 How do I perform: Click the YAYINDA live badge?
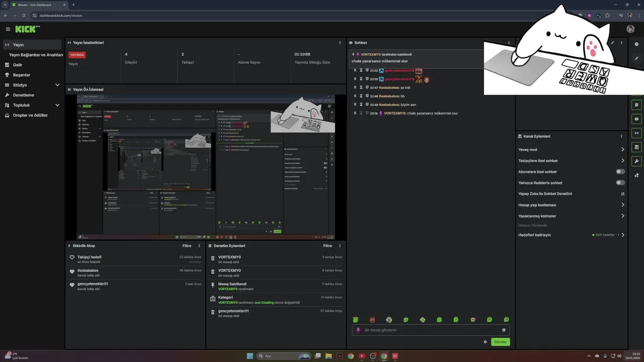tap(77, 55)
